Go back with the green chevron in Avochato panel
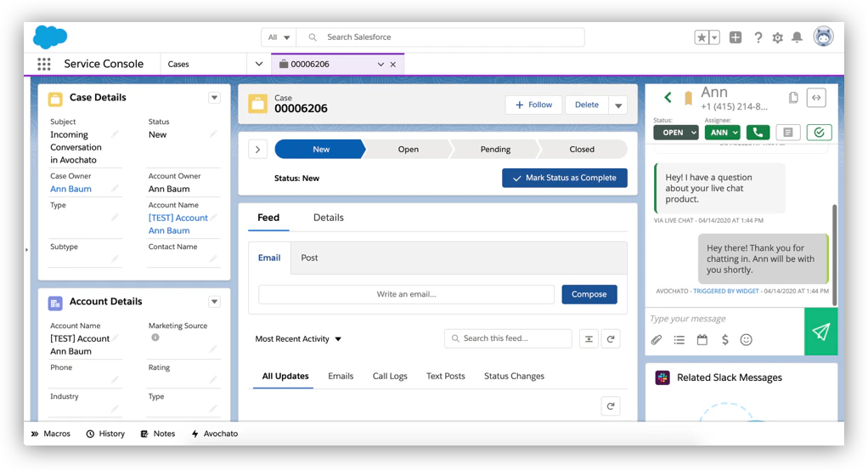This screenshot has width=868, height=471. coord(668,98)
